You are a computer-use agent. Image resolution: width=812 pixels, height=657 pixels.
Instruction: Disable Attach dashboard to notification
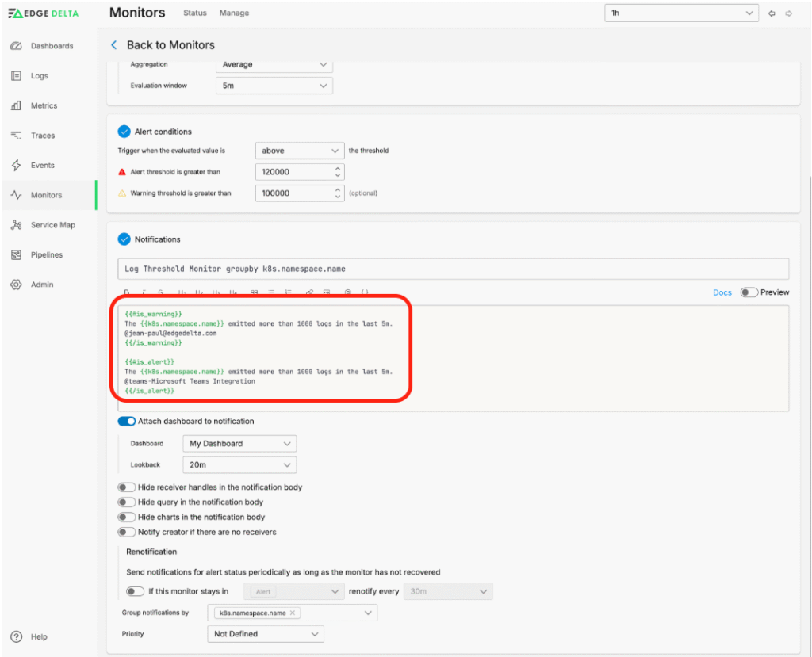point(127,422)
